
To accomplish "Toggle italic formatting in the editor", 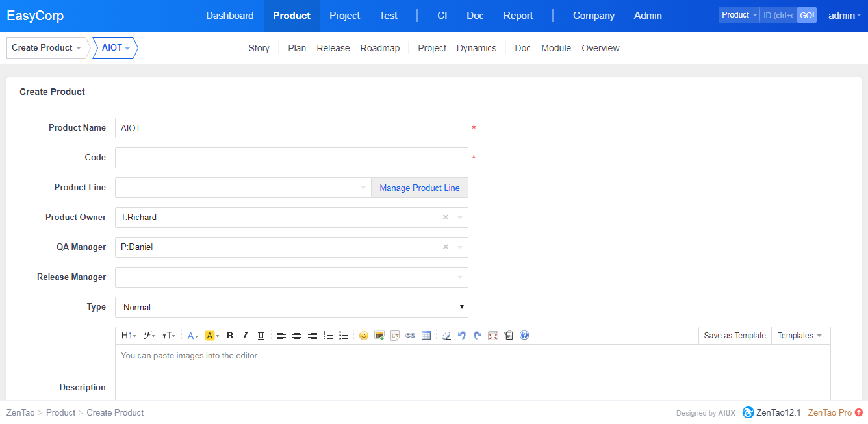I will (x=245, y=336).
